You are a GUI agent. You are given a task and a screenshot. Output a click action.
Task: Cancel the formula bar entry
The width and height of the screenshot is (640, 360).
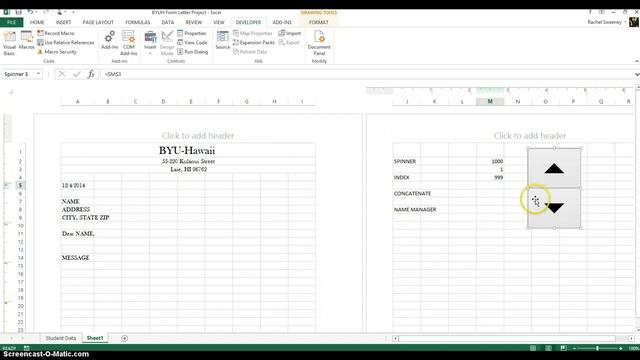(x=62, y=74)
